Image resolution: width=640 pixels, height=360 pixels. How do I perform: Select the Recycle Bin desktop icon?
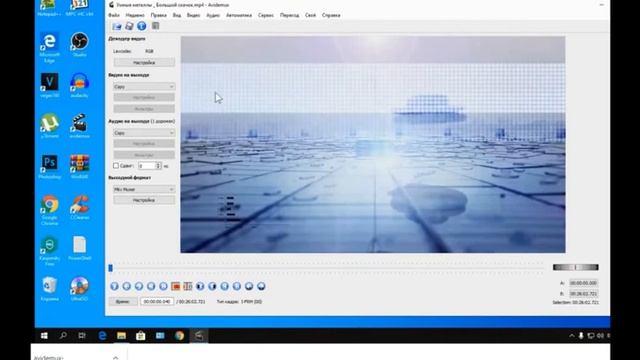(x=49, y=289)
